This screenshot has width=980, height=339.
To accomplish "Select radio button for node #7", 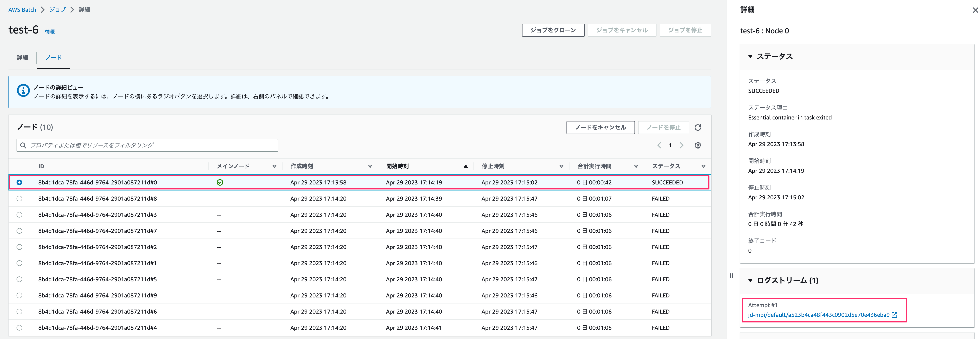I will pos(19,231).
